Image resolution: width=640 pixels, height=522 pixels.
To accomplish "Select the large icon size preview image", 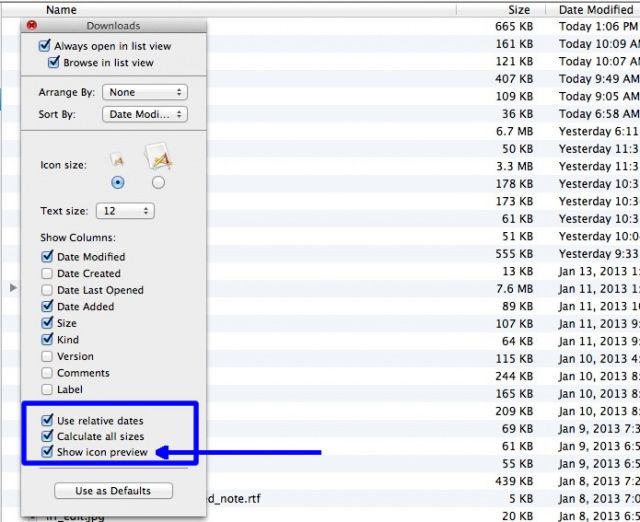I will pyautogui.click(x=158, y=156).
